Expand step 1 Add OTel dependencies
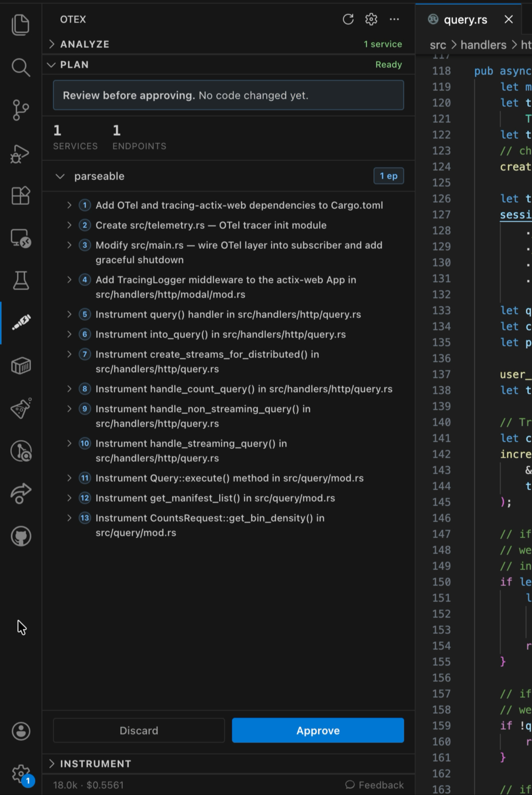 [69, 205]
